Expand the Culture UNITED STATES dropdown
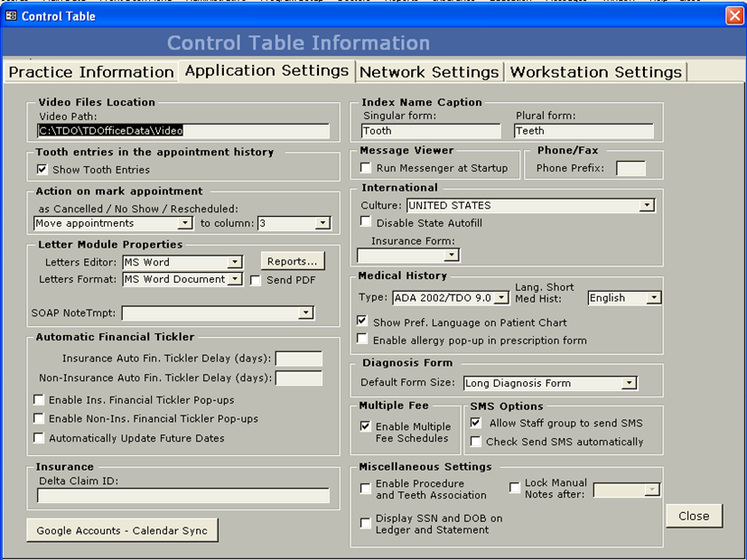 click(x=646, y=206)
